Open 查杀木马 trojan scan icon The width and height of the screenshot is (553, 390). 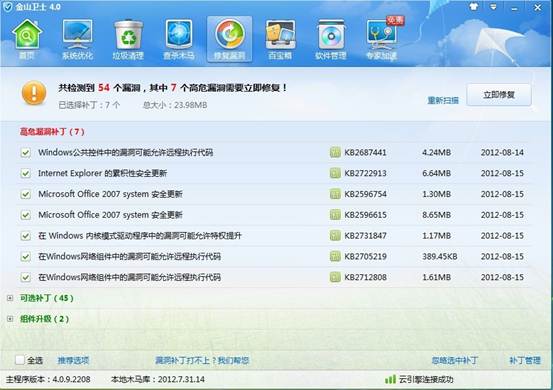[x=179, y=39]
